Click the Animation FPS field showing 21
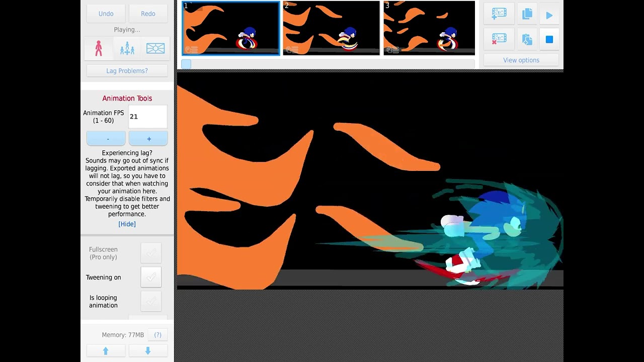Image resolution: width=644 pixels, height=362 pixels. (x=148, y=117)
